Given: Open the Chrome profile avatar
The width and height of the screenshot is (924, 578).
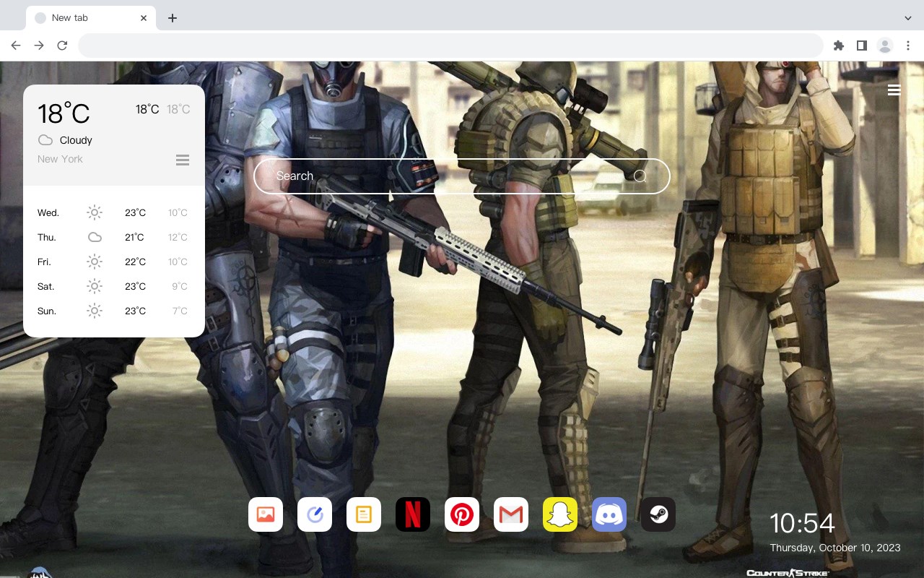Looking at the screenshot, I should (884, 46).
